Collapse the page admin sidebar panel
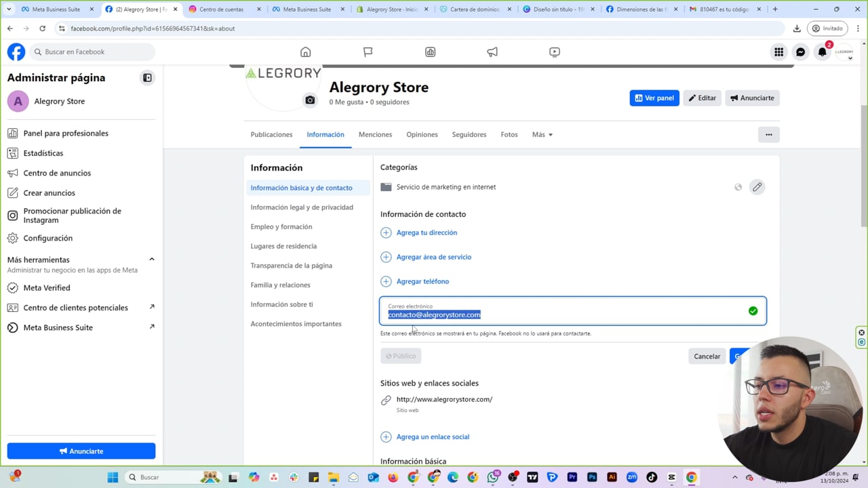The width and height of the screenshot is (868, 488). tap(147, 77)
